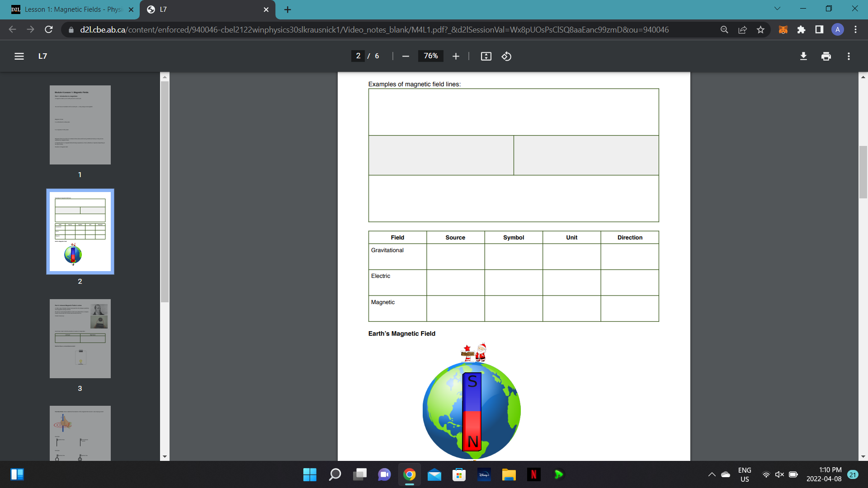Edit the page number field

pyautogui.click(x=358, y=56)
